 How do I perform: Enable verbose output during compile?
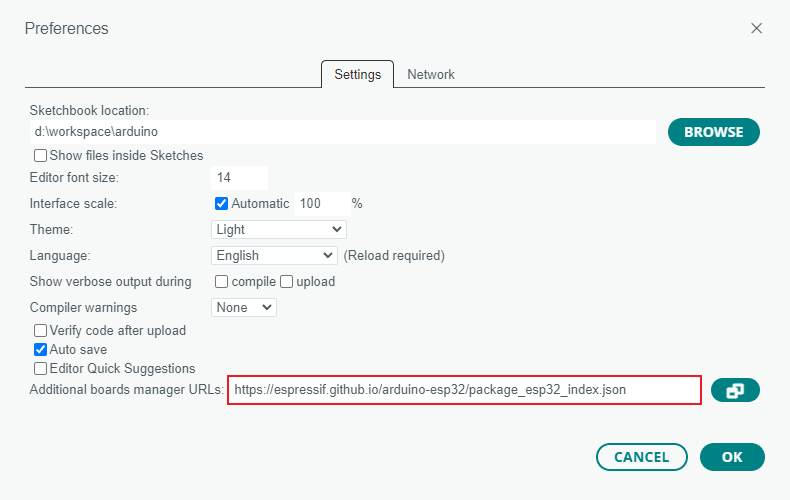click(x=221, y=281)
